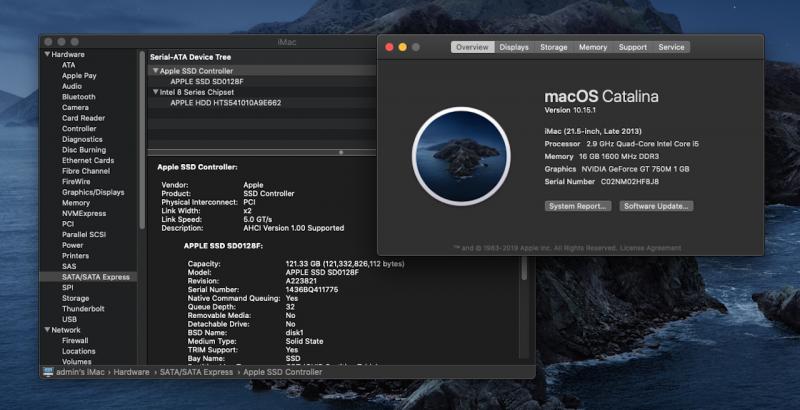The width and height of the screenshot is (800, 410).
Task: Switch to the Displays tab
Action: (514, 47)
